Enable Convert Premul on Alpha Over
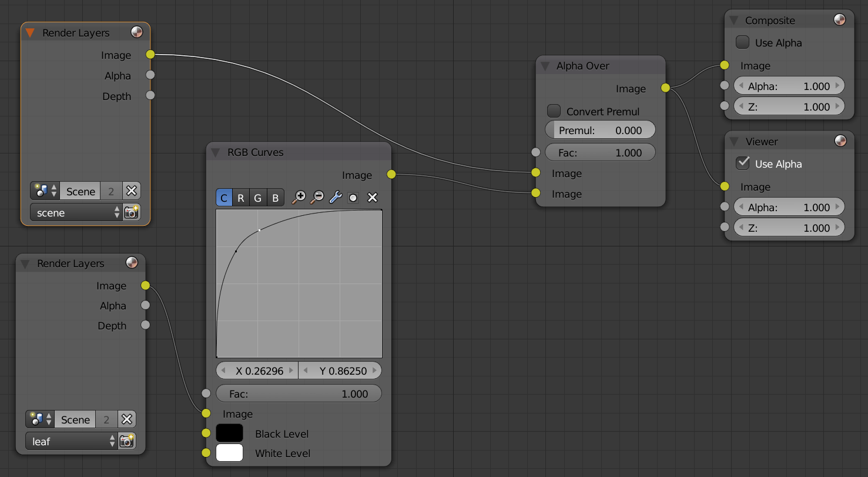Image resolution: width=868 pixels, height=477 pixels. pos(553,111)
